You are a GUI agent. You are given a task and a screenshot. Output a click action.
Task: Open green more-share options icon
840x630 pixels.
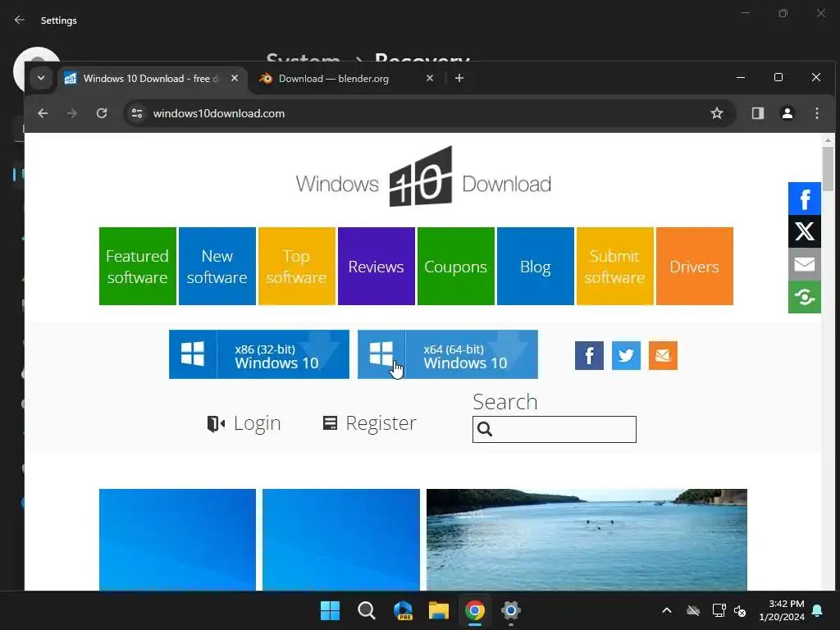coord(805,297)
